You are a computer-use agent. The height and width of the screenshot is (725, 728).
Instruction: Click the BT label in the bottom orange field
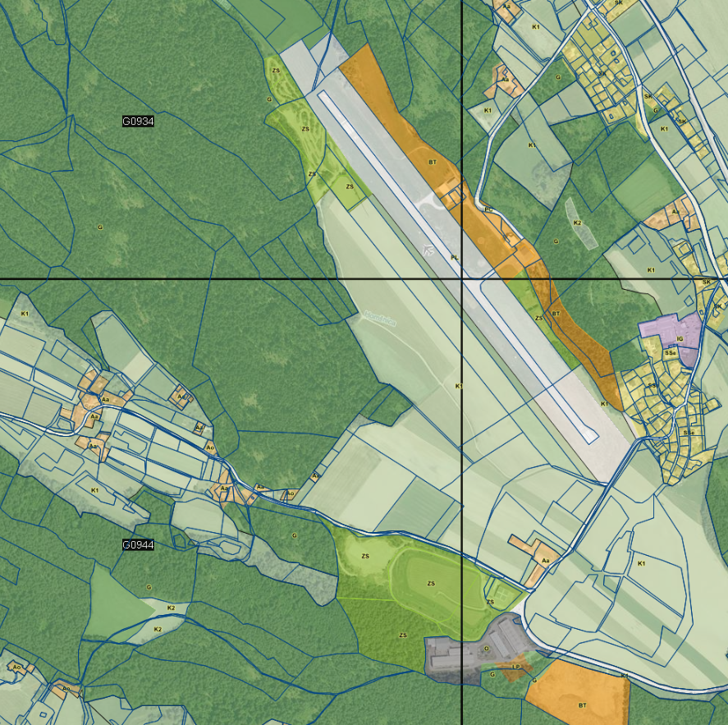point(582,705)
